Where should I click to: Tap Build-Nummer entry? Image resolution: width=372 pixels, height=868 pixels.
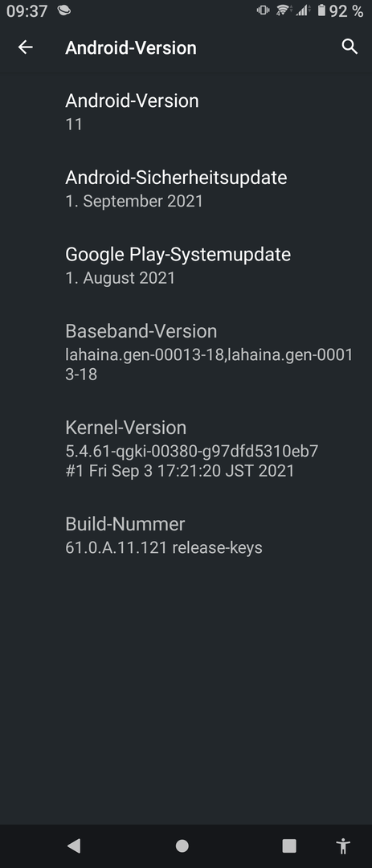[x=186, y=535]
